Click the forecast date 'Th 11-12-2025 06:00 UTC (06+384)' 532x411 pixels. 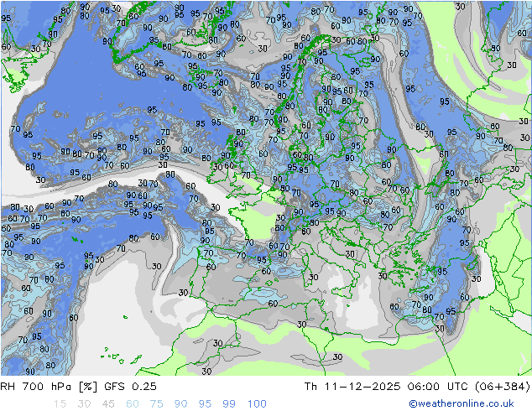417,386
